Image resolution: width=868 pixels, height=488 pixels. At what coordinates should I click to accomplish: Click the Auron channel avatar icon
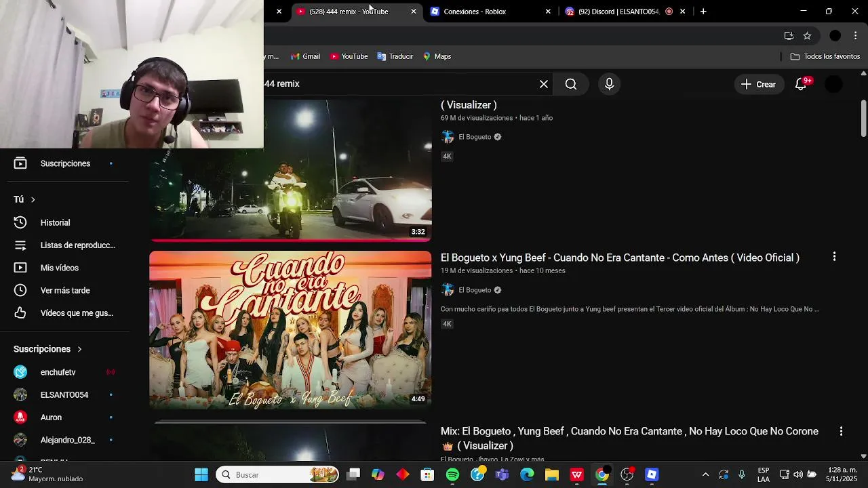(20, 418)
